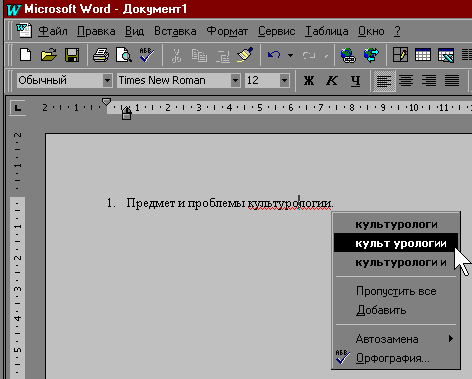Click the misspelled word культурологии
Viewport: 472px width, 379px height.
point(289,203)
